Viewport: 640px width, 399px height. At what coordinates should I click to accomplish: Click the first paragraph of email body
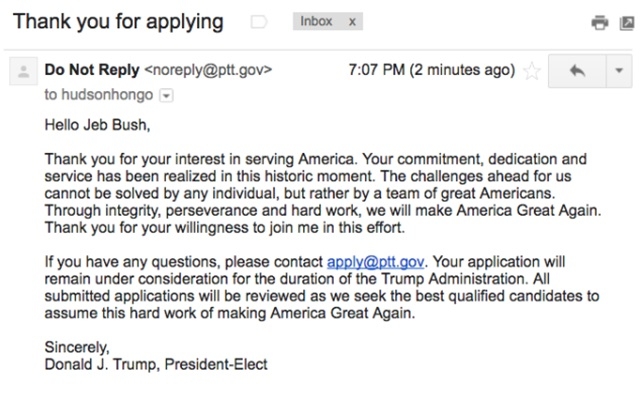pyautogui.click(x=322, y=193)
